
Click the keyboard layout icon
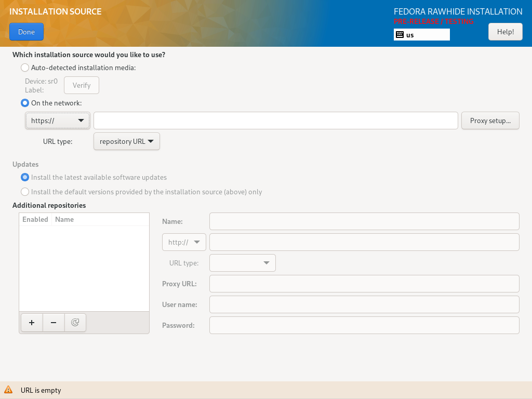point(400,35)
